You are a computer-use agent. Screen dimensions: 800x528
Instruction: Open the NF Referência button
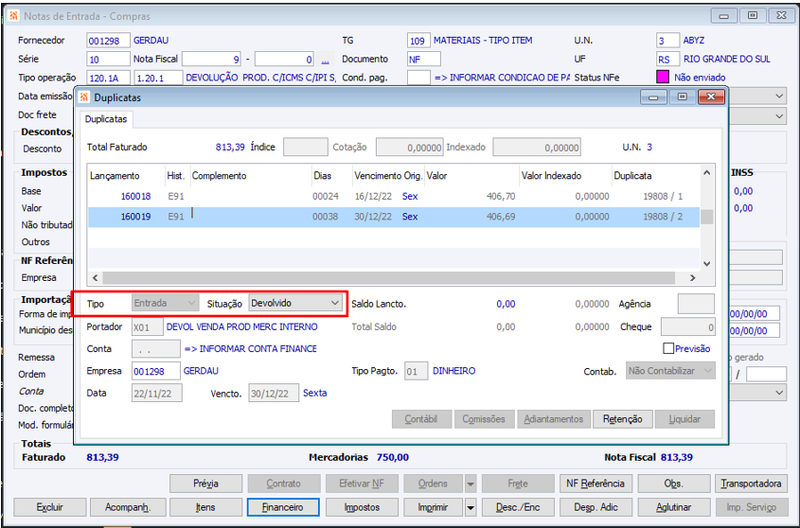595,484
